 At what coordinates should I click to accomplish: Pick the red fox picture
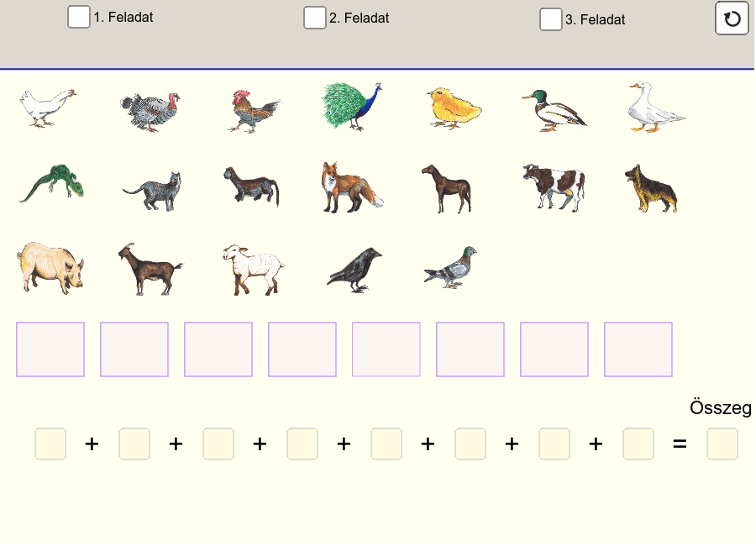[352, 187]
